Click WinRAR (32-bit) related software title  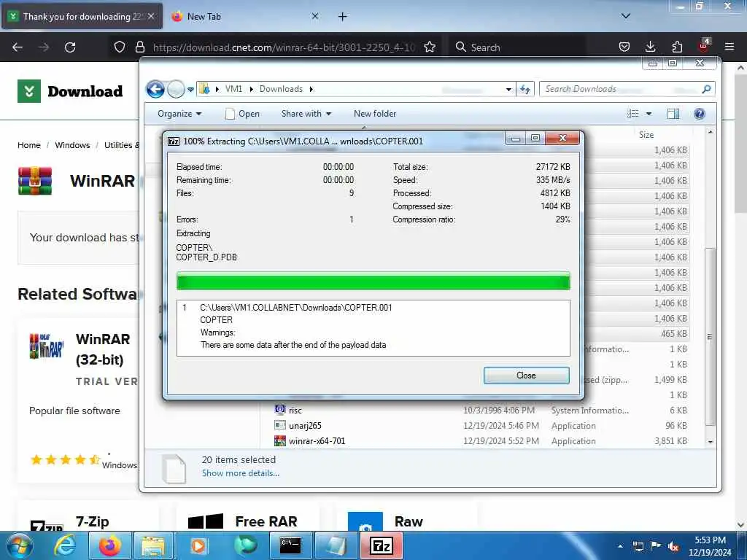pyautogui.click(x=103, y=349)
